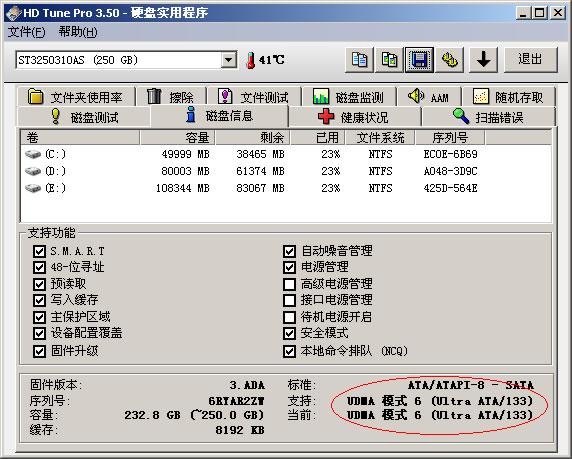Enable the 高级电源管理 checkbox
Viewport: 572px width, 459px height.
289,284
